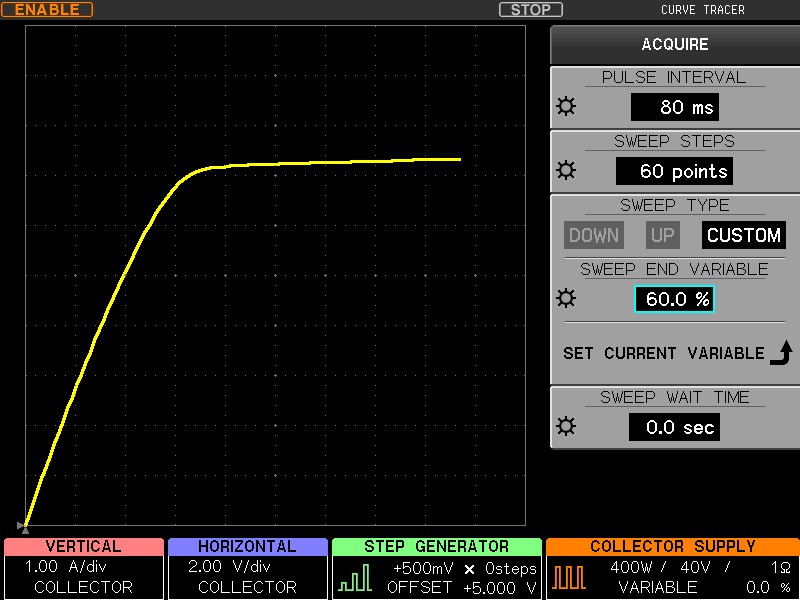Click the arrow icon next to Set Current Variable

pos(782,353)
